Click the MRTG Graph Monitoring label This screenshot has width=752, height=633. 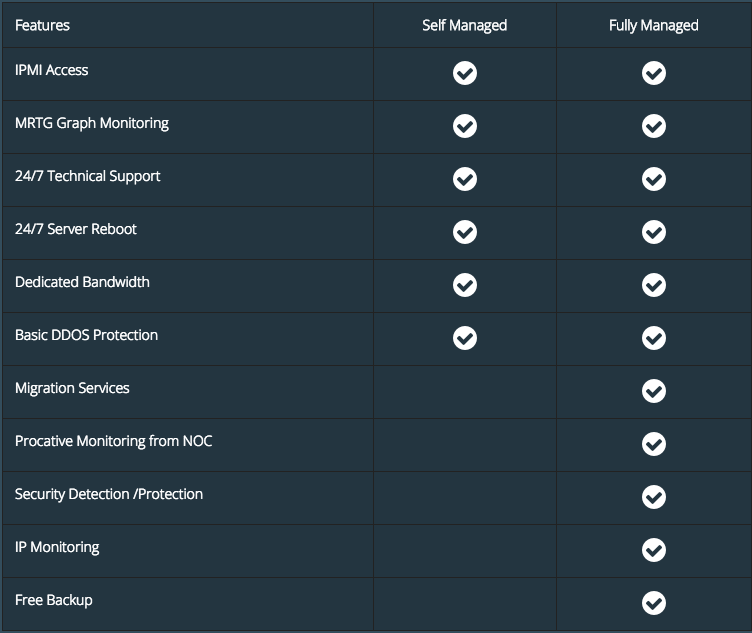point(92,123)
